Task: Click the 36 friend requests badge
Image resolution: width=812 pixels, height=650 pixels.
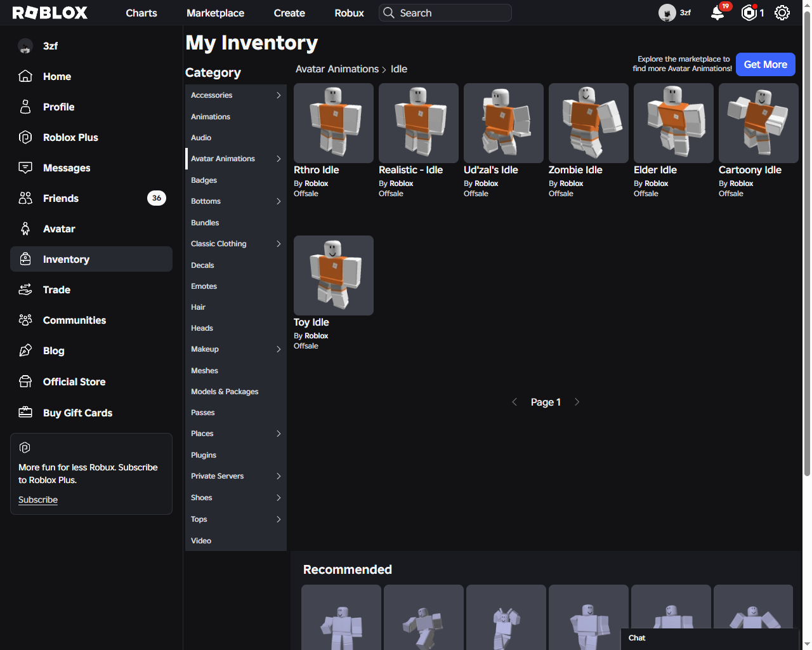Action: point(157,198)
